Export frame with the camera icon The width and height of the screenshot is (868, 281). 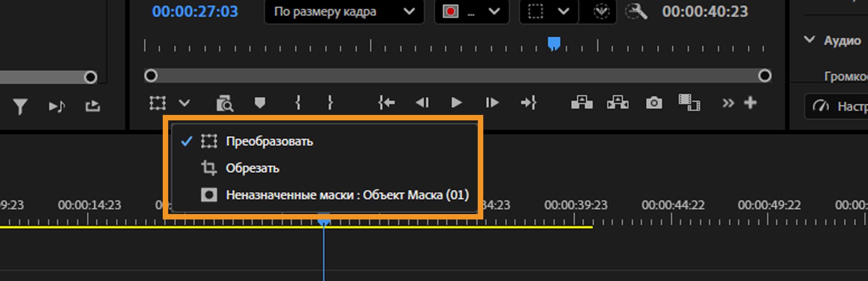click(x=654, y=103)
